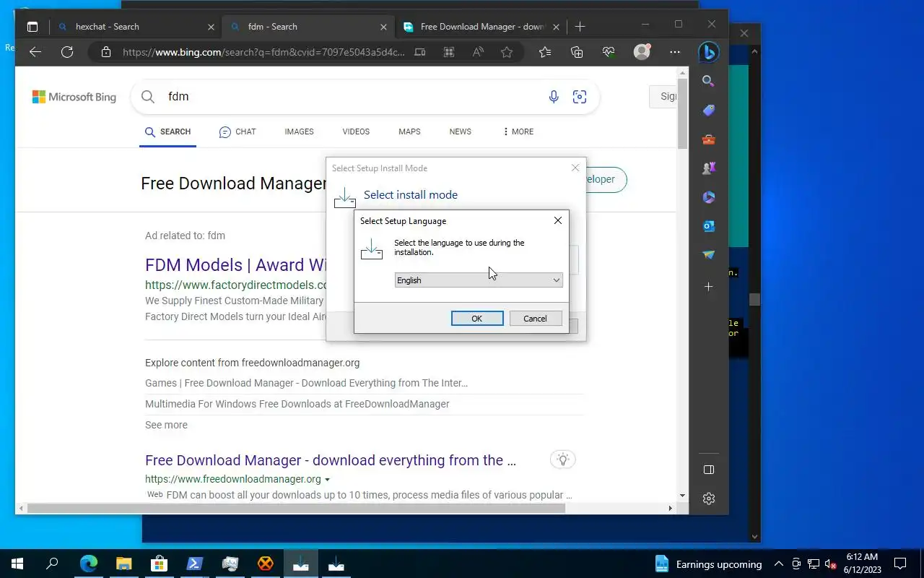The height and width of the screenshot is (578, 924).
Task: Expand the MORE menu on Bing
Action: click(518, 131)
